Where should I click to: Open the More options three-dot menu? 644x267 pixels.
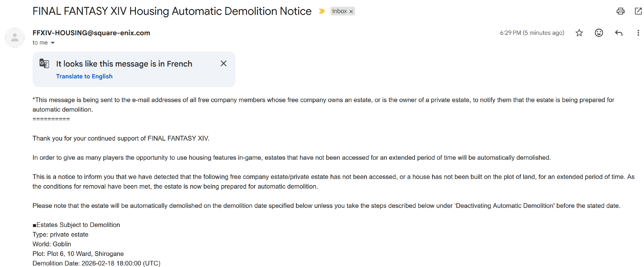tap(638, 33)
